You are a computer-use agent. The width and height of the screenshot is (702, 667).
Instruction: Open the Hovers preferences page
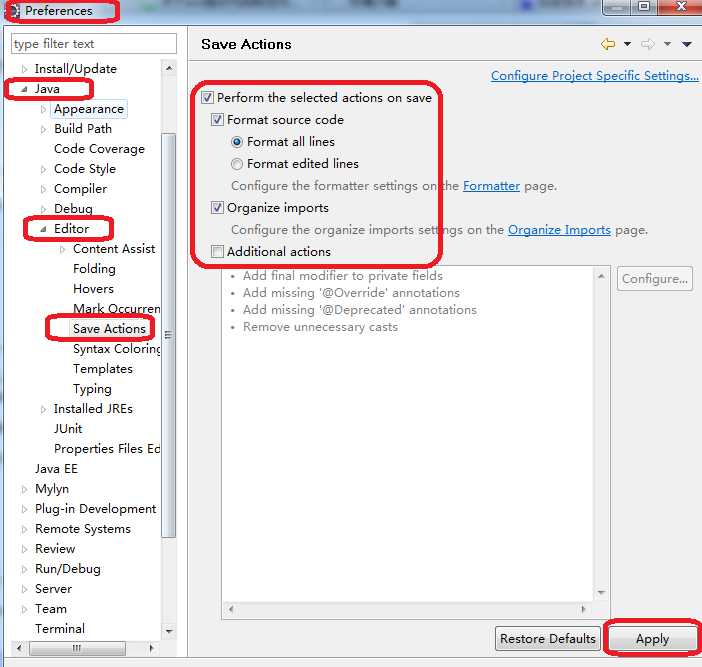pos(93,289)
